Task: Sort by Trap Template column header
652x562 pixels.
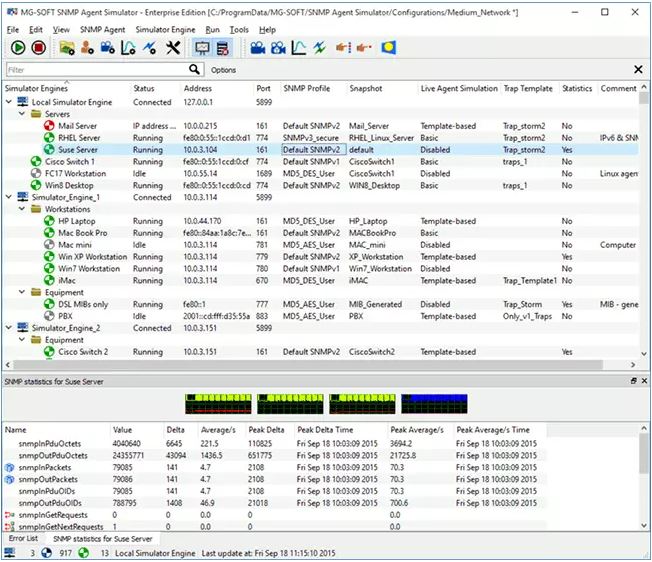Action: 528,88
